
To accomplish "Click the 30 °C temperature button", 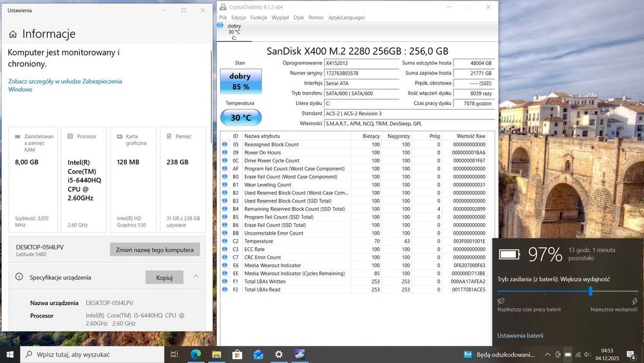I will coord(241,117).
